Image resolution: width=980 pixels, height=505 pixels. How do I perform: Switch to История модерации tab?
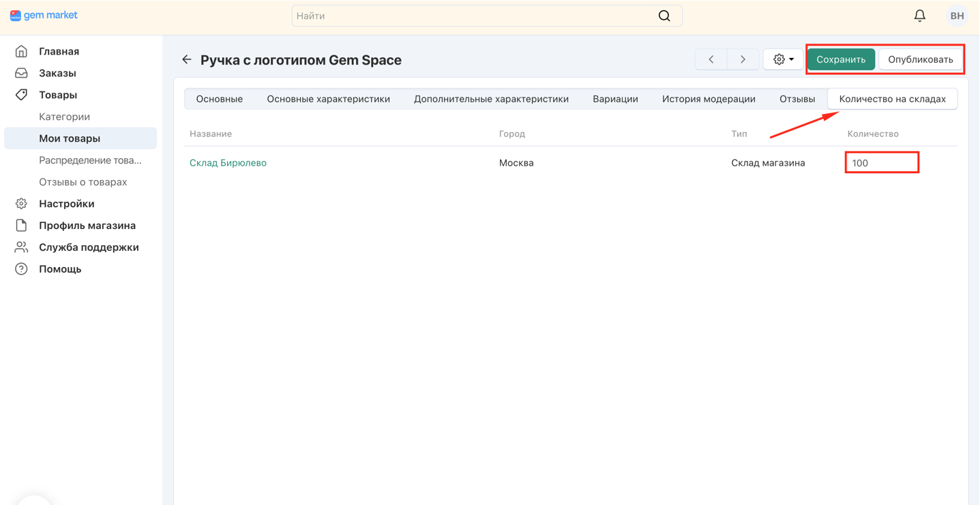pos(709,99)
